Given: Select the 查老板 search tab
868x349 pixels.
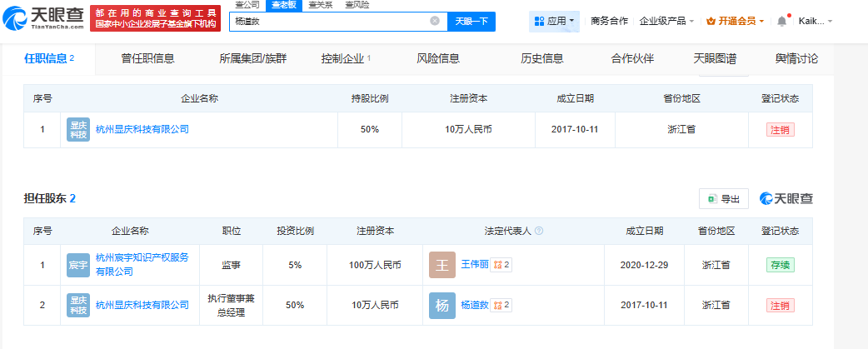Looking at the screenshot, I should point(283,5).
